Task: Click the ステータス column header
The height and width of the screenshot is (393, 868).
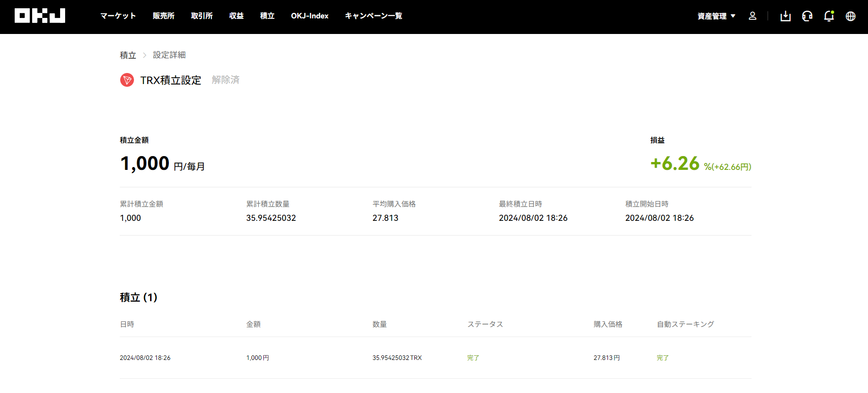Action: (x=485, y=324)
